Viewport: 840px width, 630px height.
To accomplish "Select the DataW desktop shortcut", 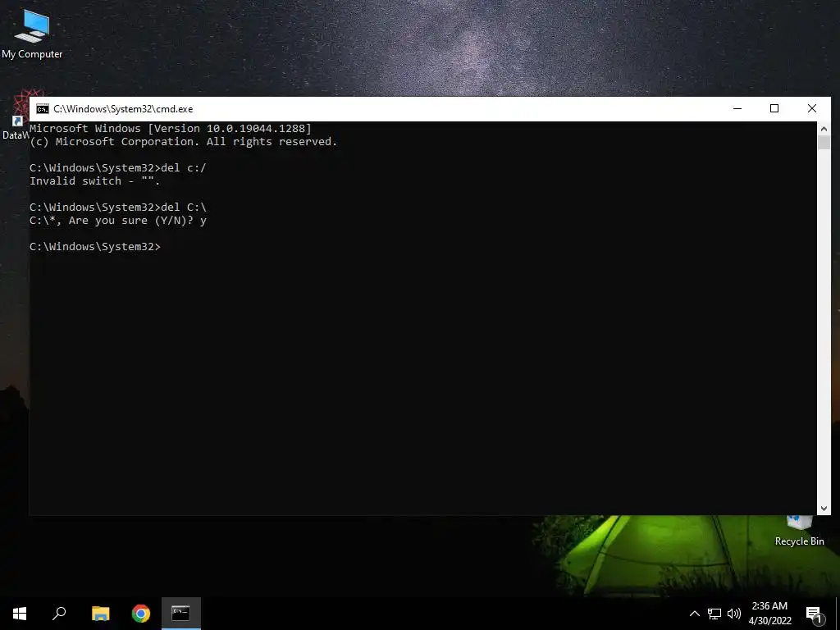I will coord(15,116).
